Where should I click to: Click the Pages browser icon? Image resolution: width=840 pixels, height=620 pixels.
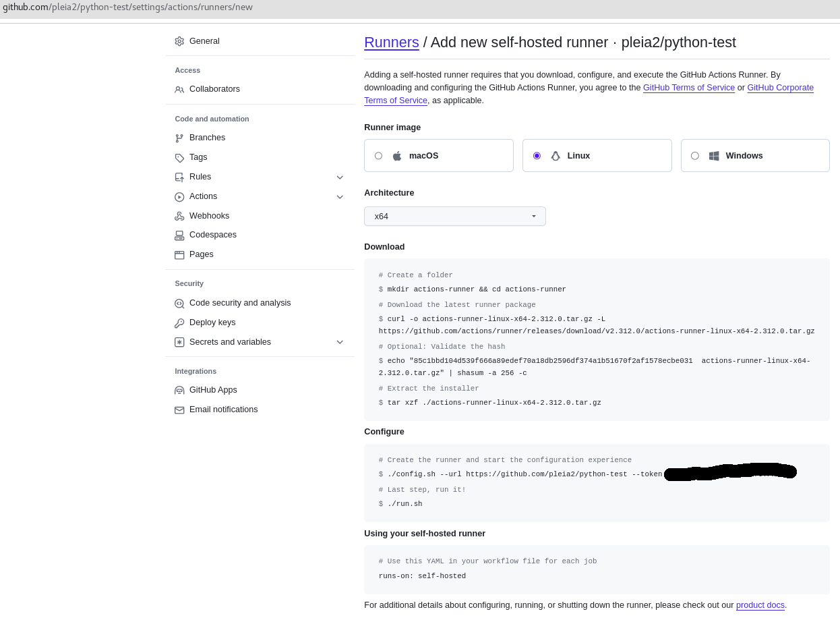(x=179, y=254)
